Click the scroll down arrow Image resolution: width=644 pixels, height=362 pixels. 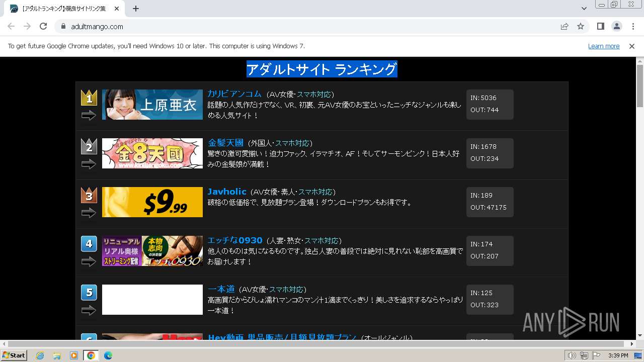pos(640,336)
